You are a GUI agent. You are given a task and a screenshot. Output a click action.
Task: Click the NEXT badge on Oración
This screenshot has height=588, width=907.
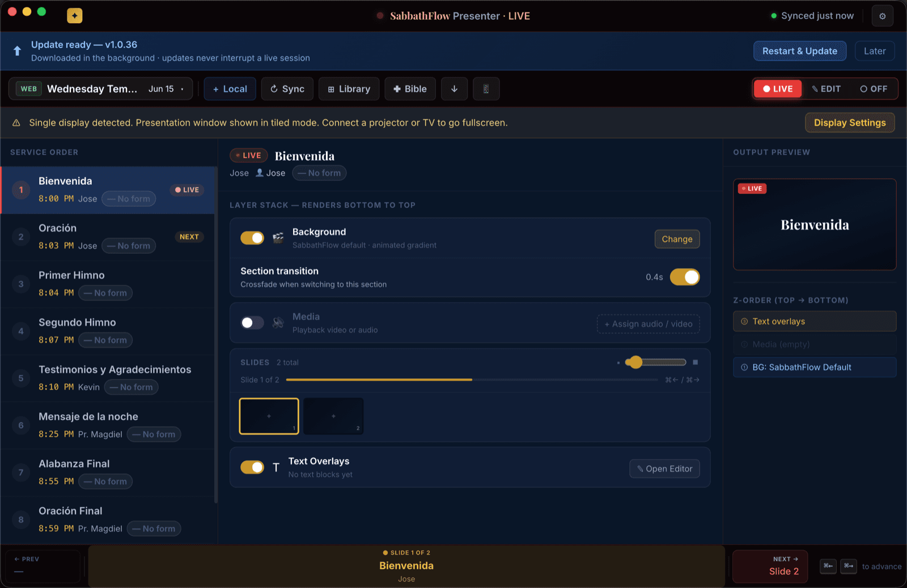189,237
